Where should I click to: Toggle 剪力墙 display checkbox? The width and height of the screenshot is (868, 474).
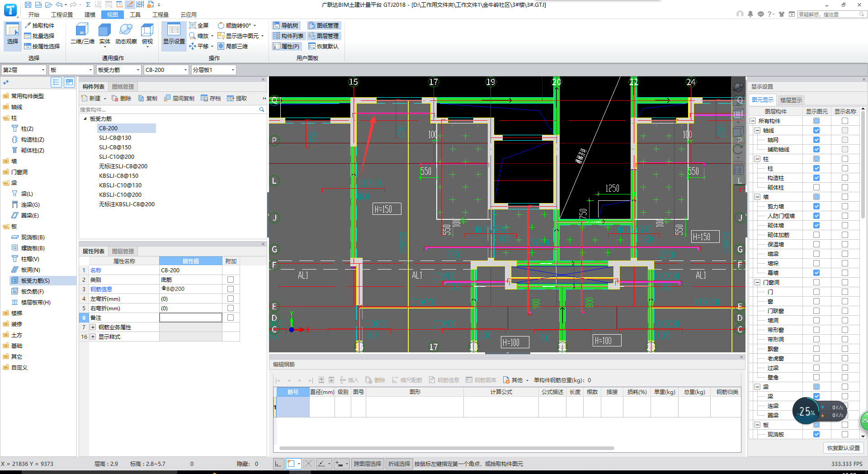tap(816, 206)
